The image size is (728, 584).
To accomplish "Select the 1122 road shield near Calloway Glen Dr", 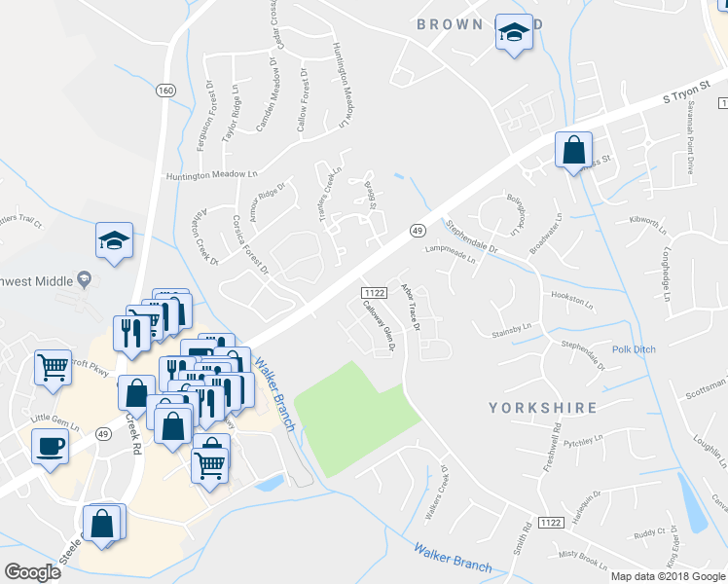I will tap(374, 292).
